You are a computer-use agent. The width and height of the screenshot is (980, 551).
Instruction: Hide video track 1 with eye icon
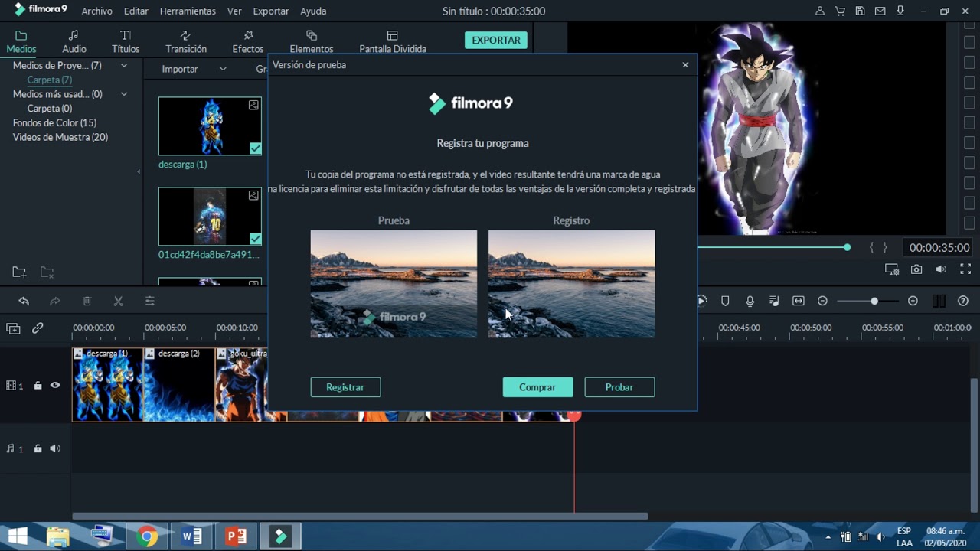point(55,386)
